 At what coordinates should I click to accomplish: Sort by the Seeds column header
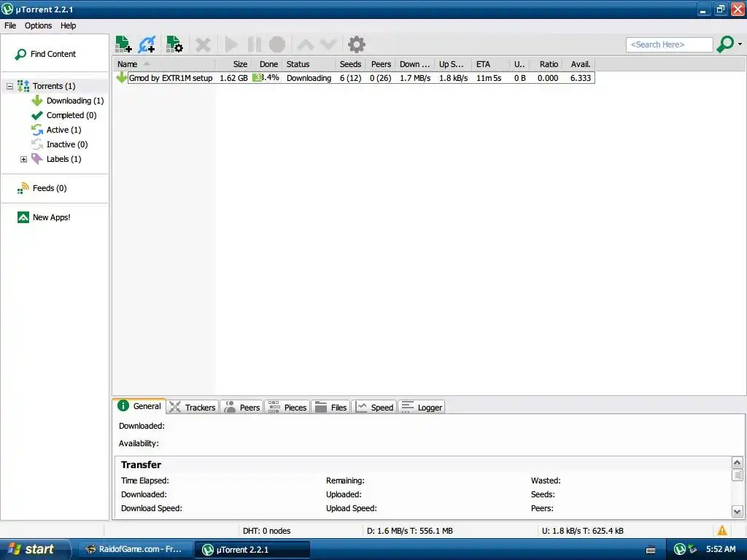tap(350, 64)
